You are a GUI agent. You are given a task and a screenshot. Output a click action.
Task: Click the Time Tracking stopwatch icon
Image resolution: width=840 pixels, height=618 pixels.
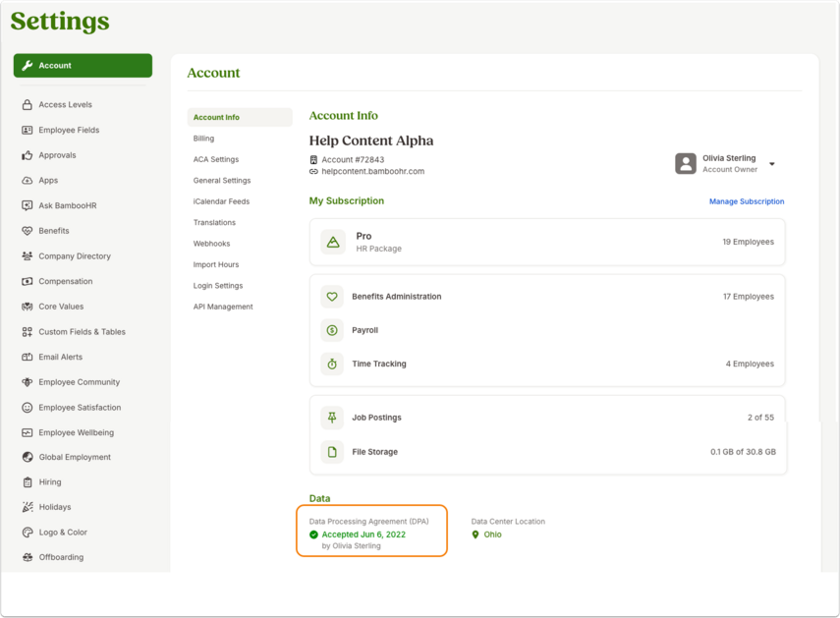[x=332, y=364]
